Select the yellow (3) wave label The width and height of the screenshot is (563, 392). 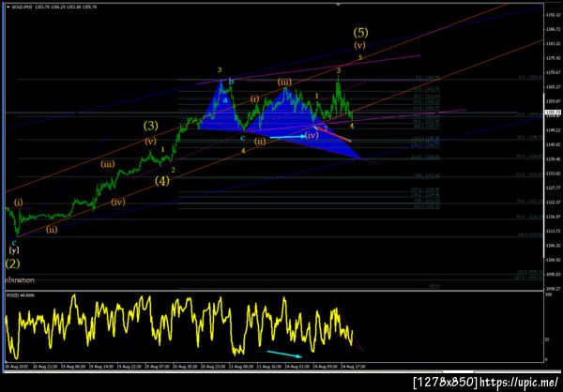coord(151,126)
